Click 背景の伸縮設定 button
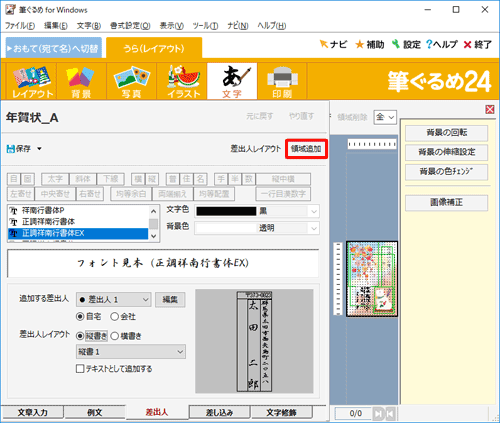 pos(447,152)
